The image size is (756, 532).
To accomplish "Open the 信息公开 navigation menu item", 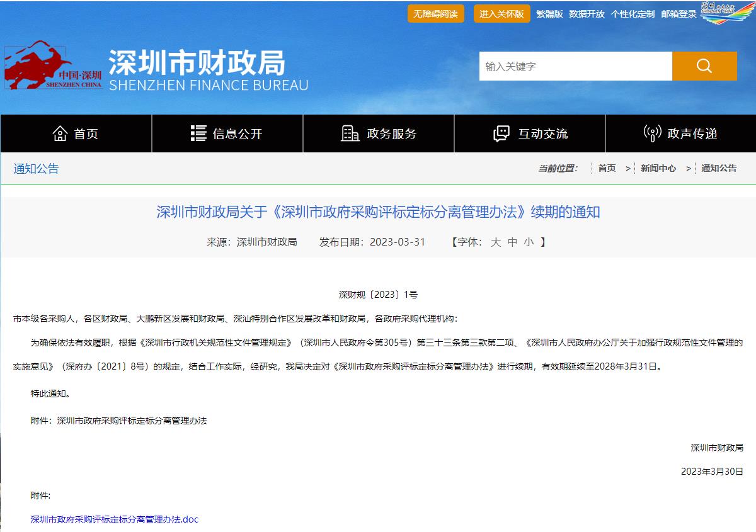I will click(227, 133).
